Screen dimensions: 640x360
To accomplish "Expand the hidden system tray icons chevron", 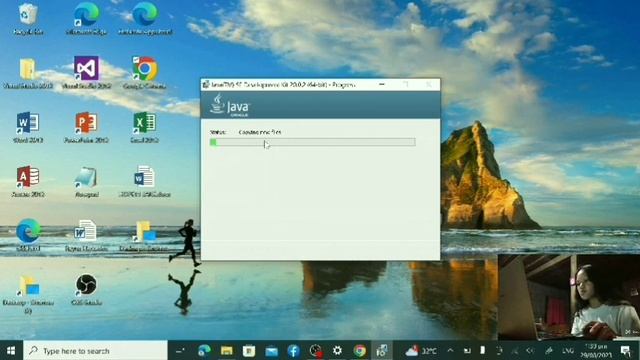I will 450,351.
